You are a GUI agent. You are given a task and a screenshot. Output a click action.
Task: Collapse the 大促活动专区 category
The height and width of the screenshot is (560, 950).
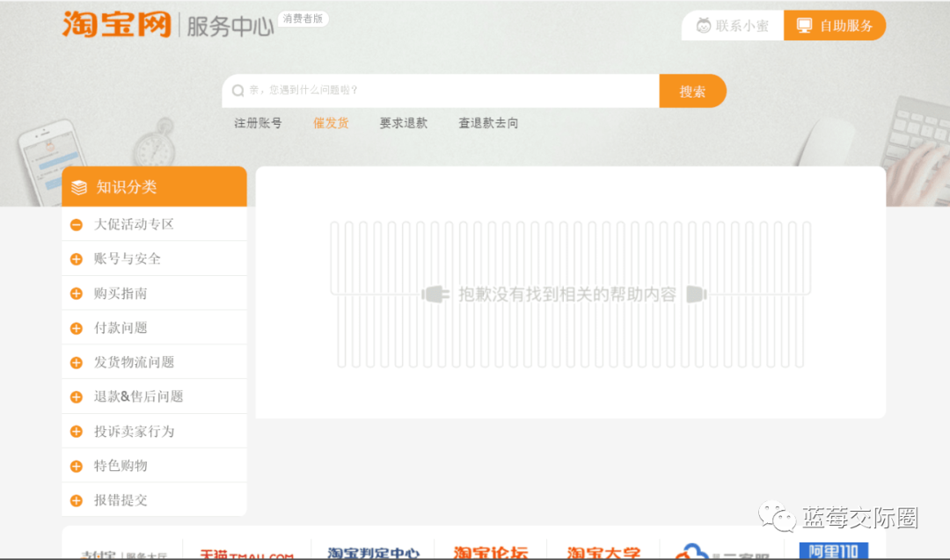click(76, 224)
